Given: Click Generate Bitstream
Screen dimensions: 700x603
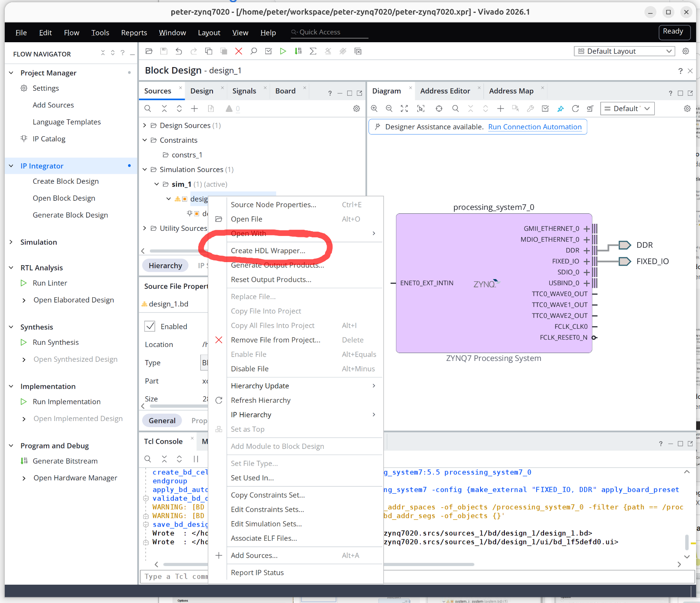Looking at the screenshot, I should (65, 461).
